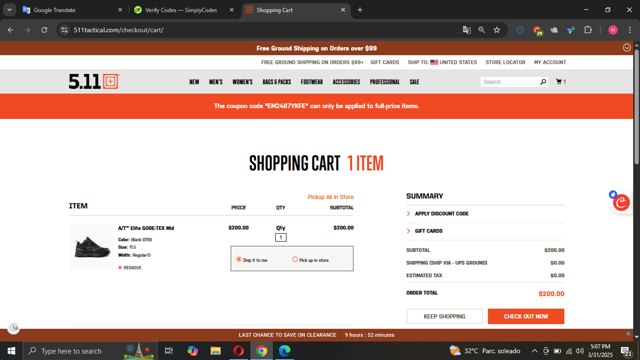This screenshot has width=640, height=360.
Task: Click the browser forward arrow
Action: click(27, 30)
